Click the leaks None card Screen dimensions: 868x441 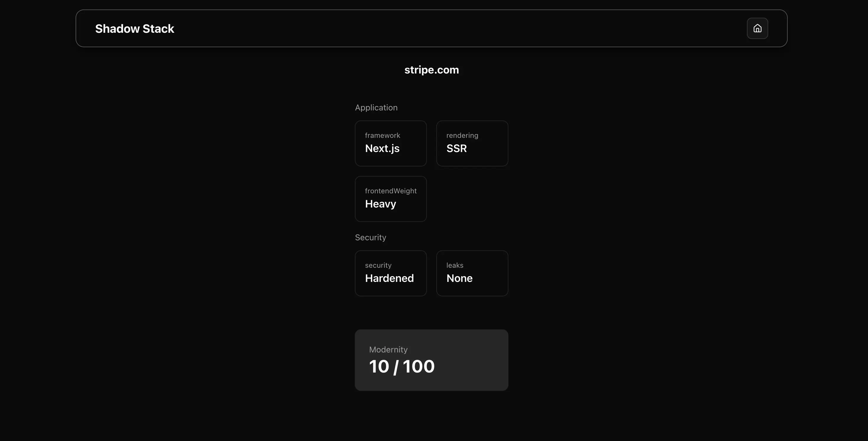(472, 273)
